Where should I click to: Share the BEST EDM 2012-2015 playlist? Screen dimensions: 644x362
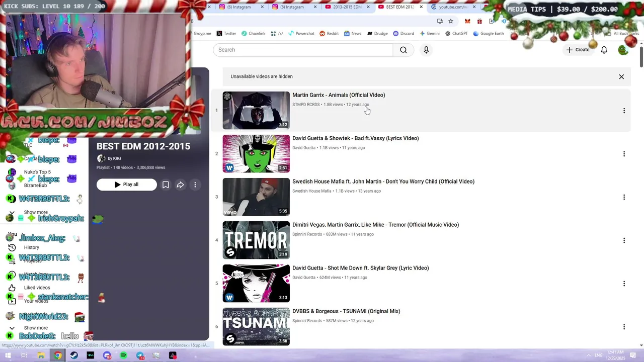180,185
